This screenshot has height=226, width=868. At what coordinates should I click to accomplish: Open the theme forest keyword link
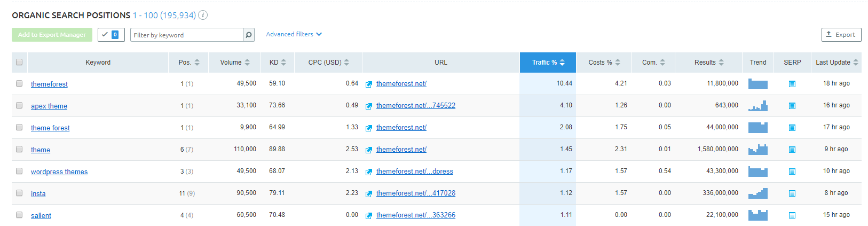tap(50, 128)
